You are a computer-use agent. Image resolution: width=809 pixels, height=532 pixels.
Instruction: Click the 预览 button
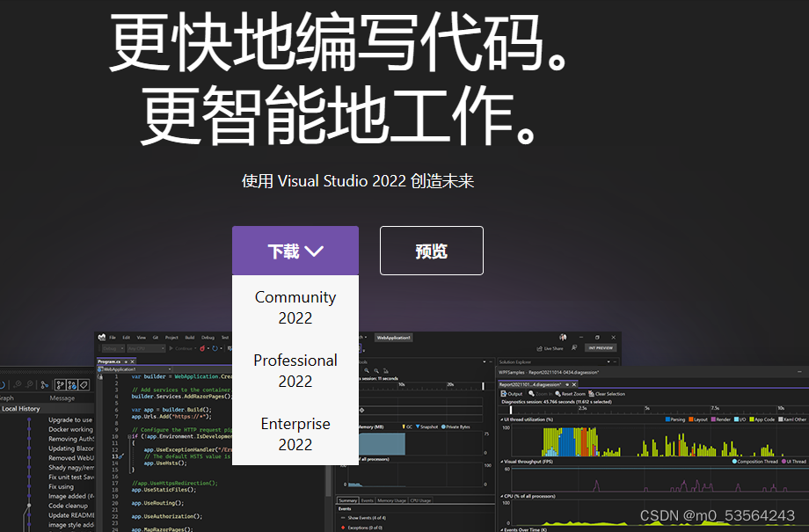(431, 250)
